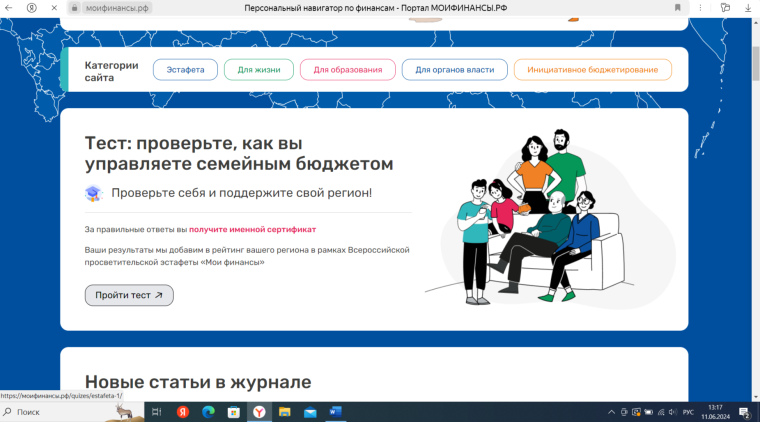This screenshot has width=760, height=422.
Task: Click the padlock site security icon
Action: pos(74,8)
